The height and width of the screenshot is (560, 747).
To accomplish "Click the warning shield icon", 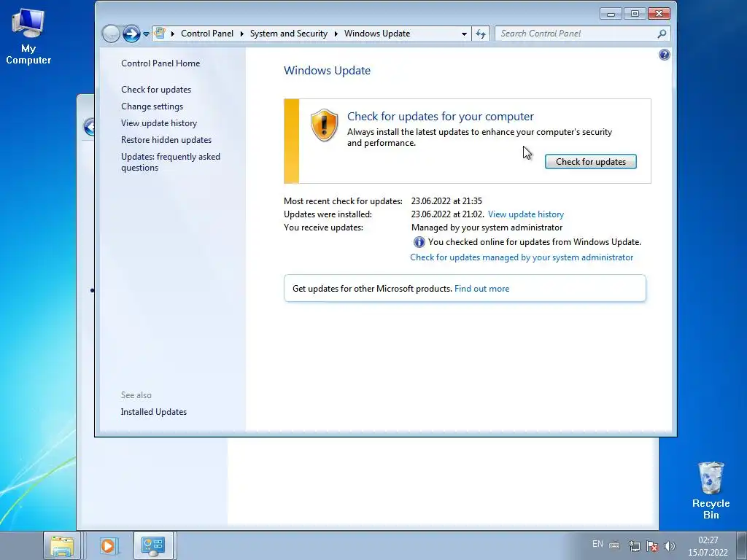I will coord(324,125).
